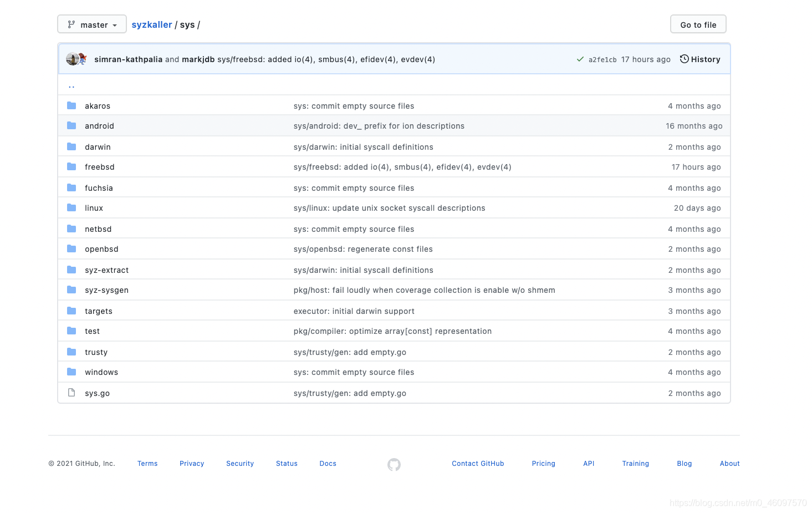
Task: Open commit 'sys/linux: update unix socket syscall descriptions'
Action: pyautogui.click(x=390, y=208)
